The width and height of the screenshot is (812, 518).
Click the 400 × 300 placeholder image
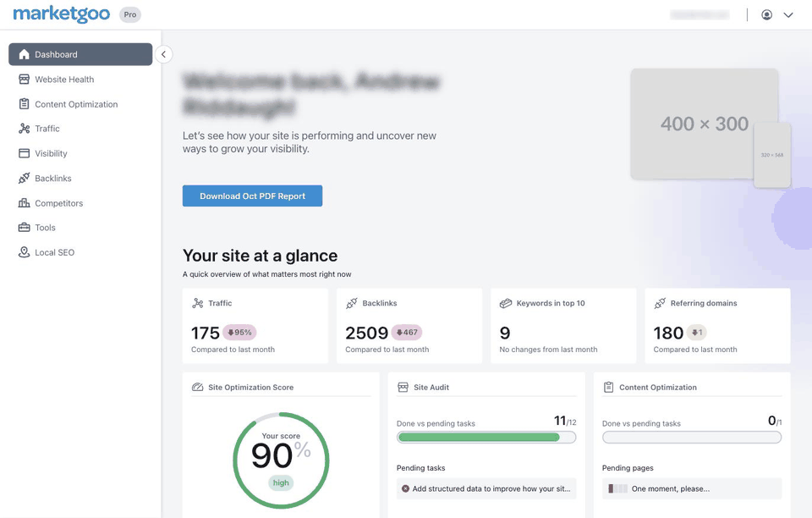click(x=704, y=124)
